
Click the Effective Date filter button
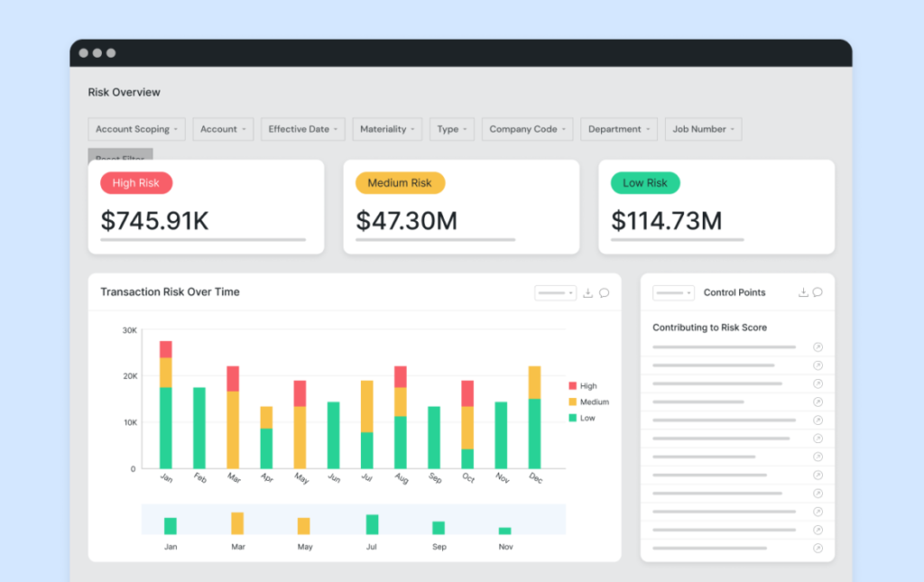[x=302, y=129]
